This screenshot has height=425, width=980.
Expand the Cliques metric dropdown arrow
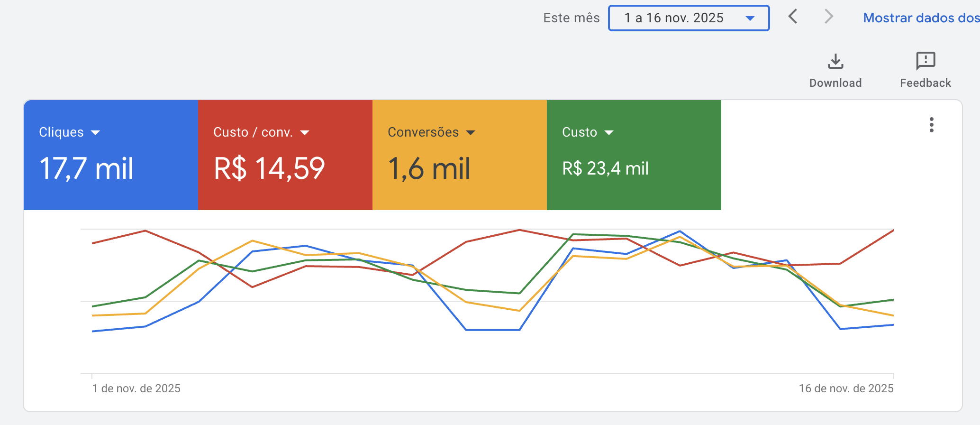tap(95, 133)
